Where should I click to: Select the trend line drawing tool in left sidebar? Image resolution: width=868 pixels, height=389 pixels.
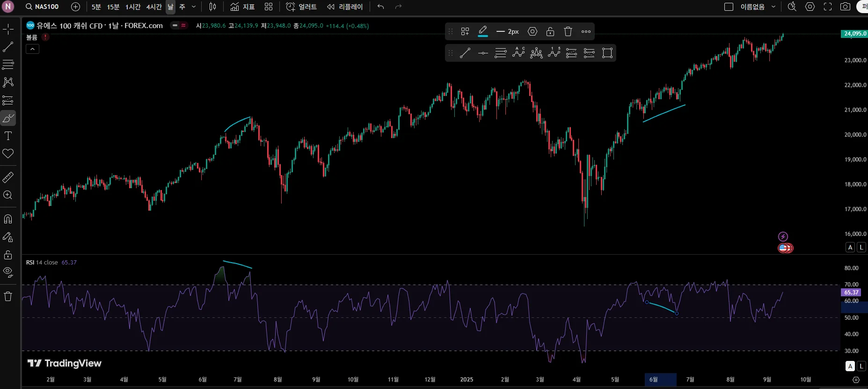[x=8, y=47]
